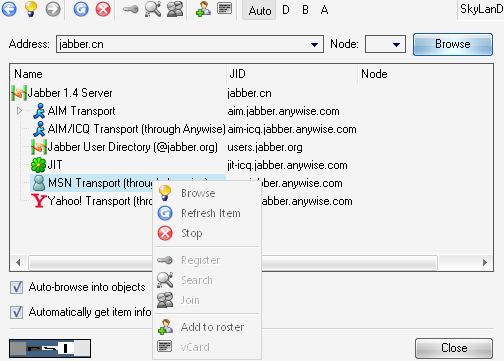The width and height of the screenshot is (504, 361).
Task: Click the magnifier Search toolbar icon
Action: [153, 9]
